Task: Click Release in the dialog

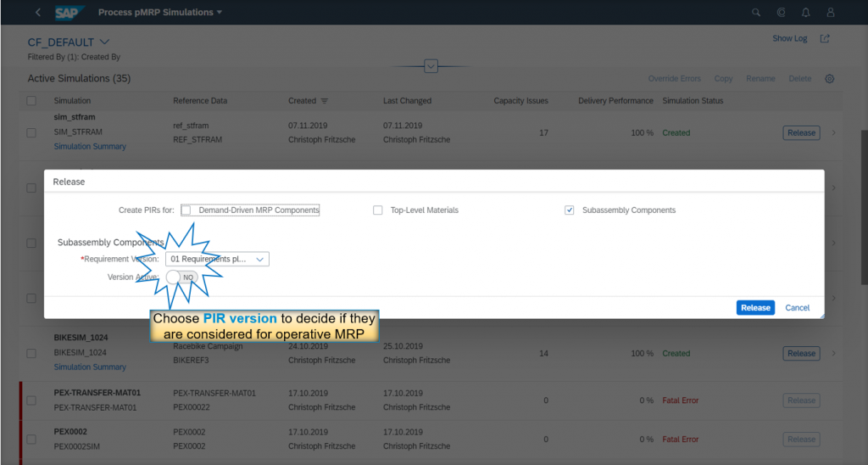Action: click(755, 308)
